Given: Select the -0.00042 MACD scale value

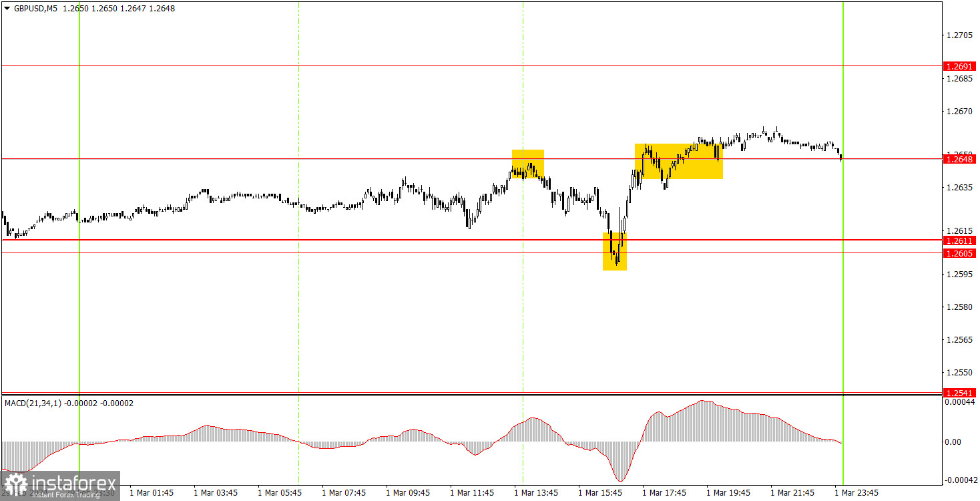Looking at the screenshot, I should tap(960, 480).
